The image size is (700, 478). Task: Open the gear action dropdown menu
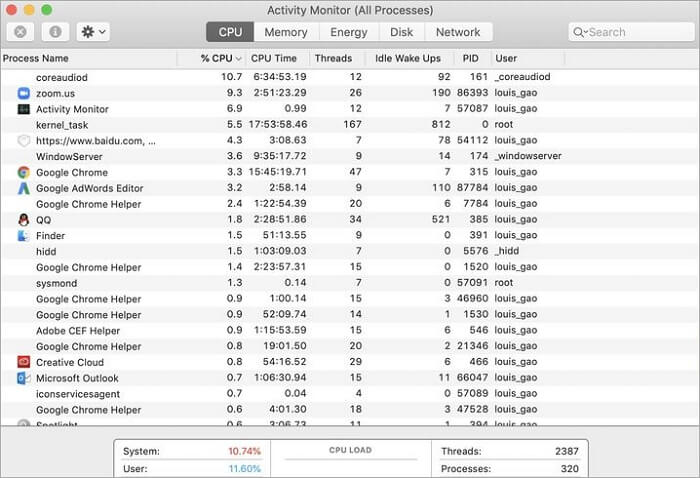tap(93, 32)
